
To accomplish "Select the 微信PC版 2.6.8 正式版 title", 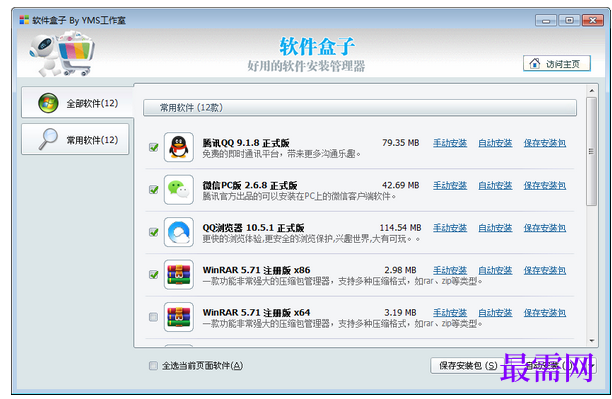I will (250, 185).
